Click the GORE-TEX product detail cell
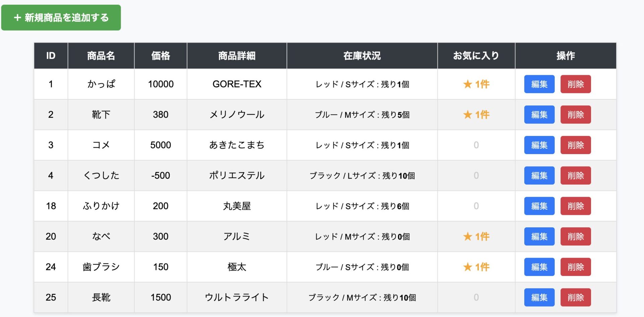This screenshot has height=317, width=644. (237, 84)
